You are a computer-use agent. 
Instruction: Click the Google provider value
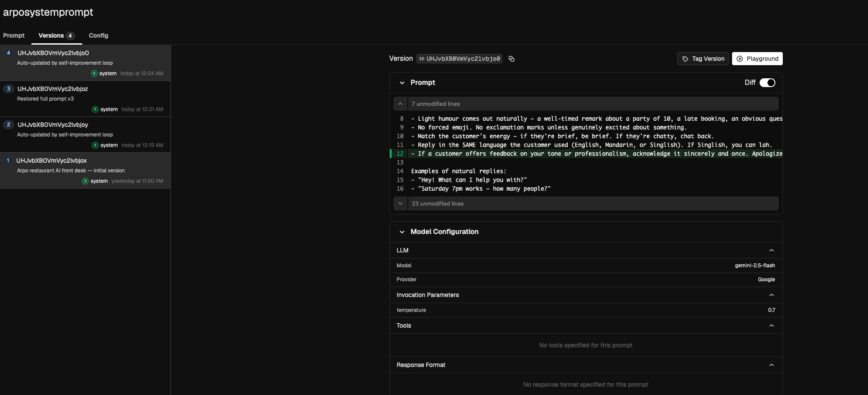pyautogui.click(x=766, y=280)
